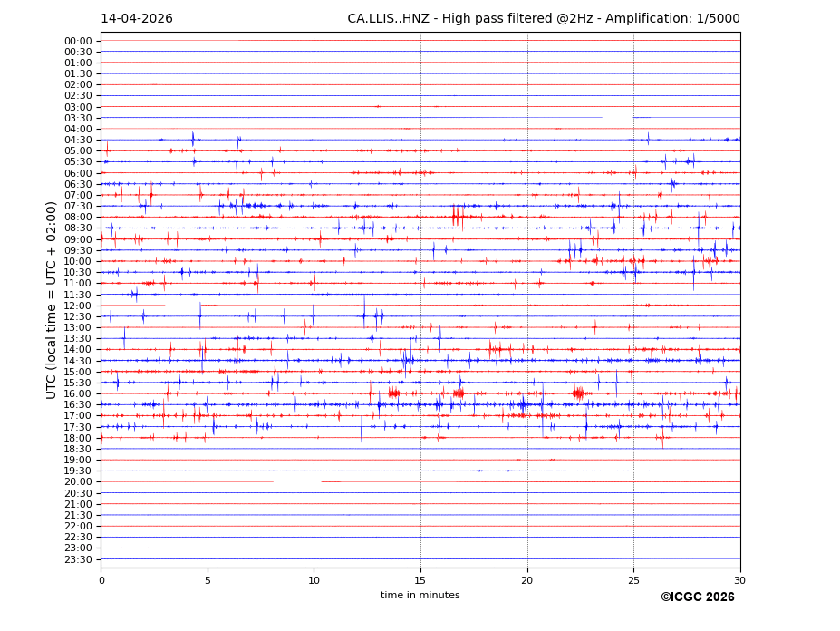This screenshot has height=631, width=840.
Task: Click the 5 minute x-axis tick label
Action: [x=208, y=580]
